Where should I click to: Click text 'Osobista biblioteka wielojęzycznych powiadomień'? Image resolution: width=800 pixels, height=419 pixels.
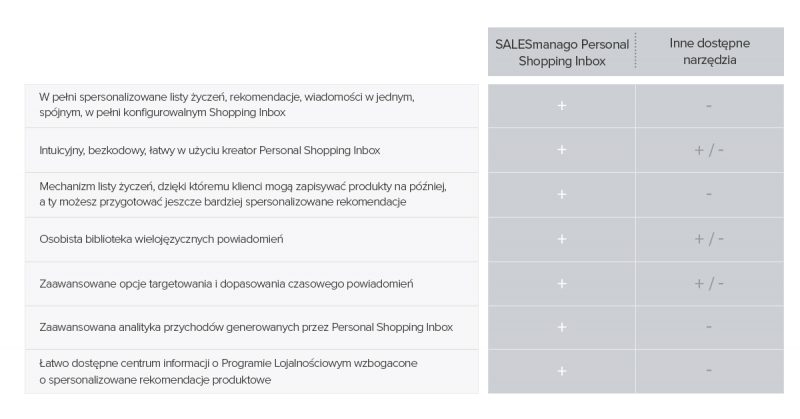161,239
